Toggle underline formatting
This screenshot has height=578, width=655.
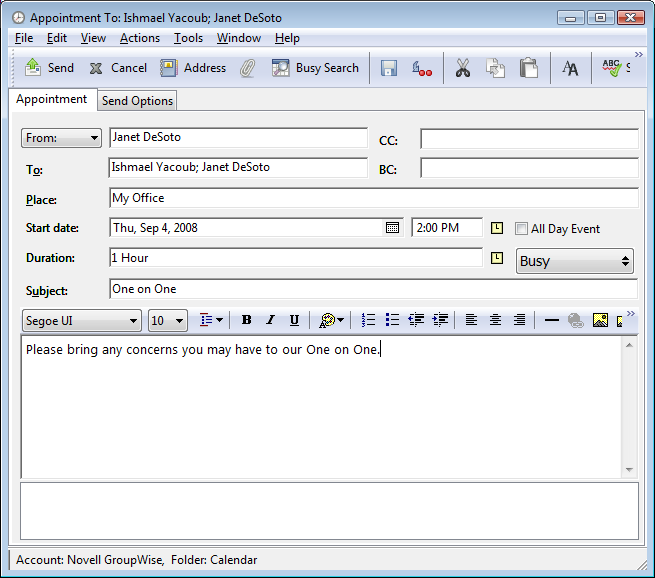click(294, 320)
